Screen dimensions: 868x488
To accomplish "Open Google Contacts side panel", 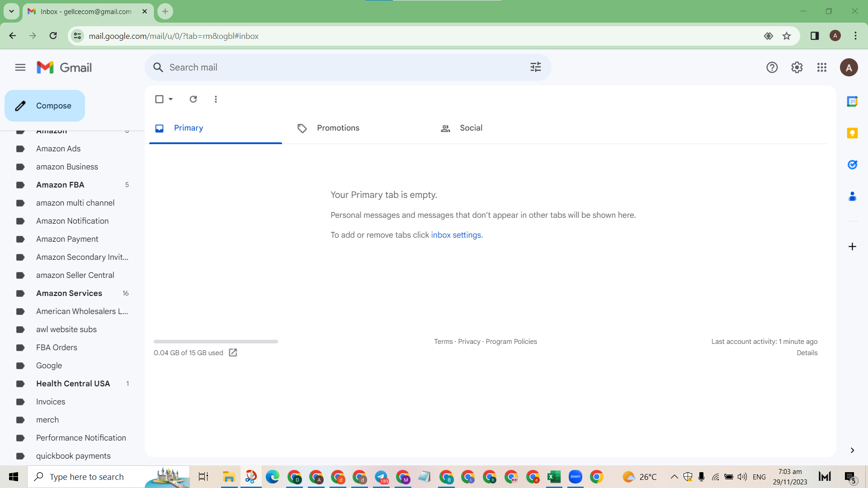I will coord(852,197).
